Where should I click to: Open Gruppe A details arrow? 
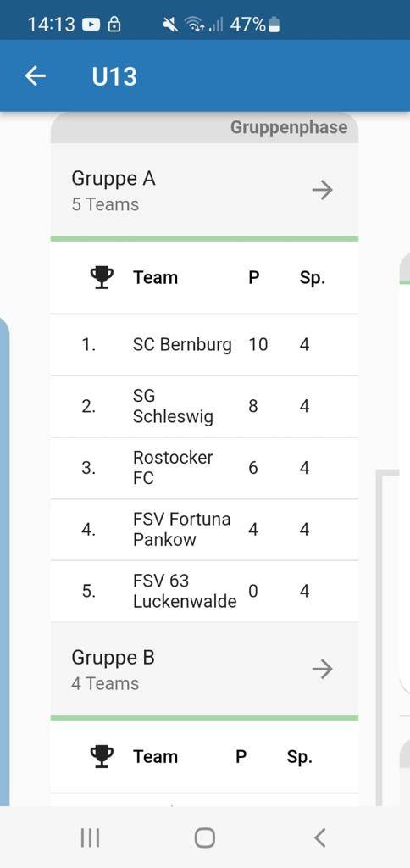coord(322,191)
